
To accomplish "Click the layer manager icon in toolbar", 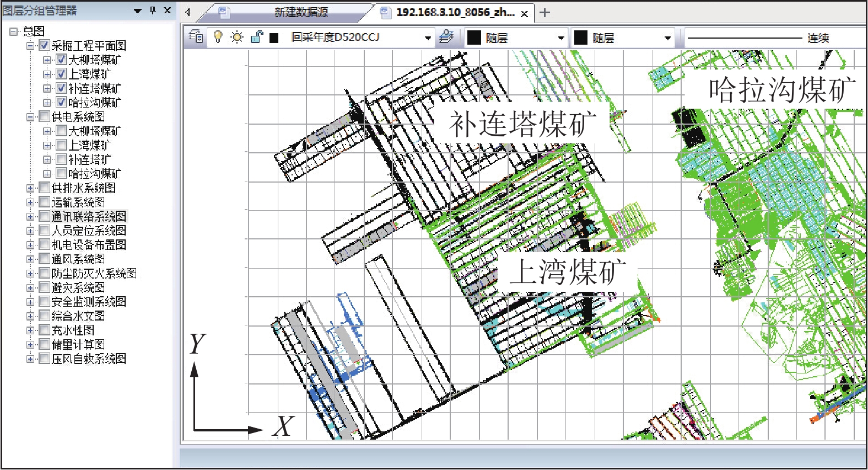I will 196,37.
